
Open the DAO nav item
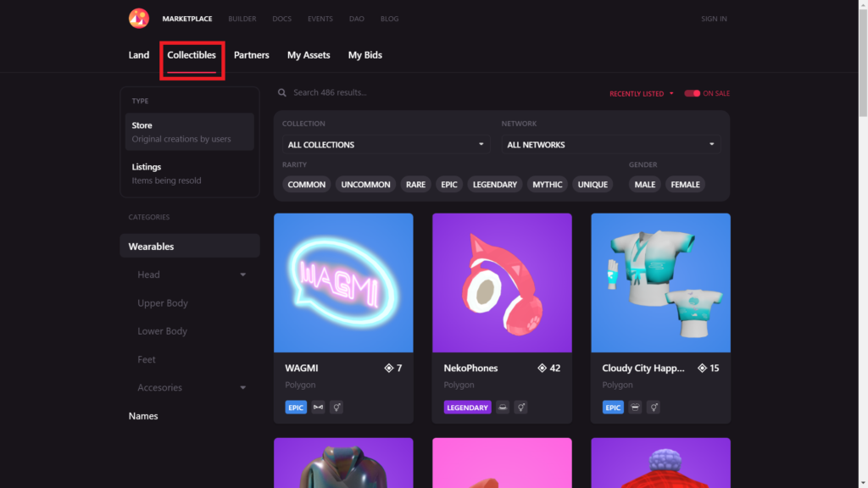point(357,19)
